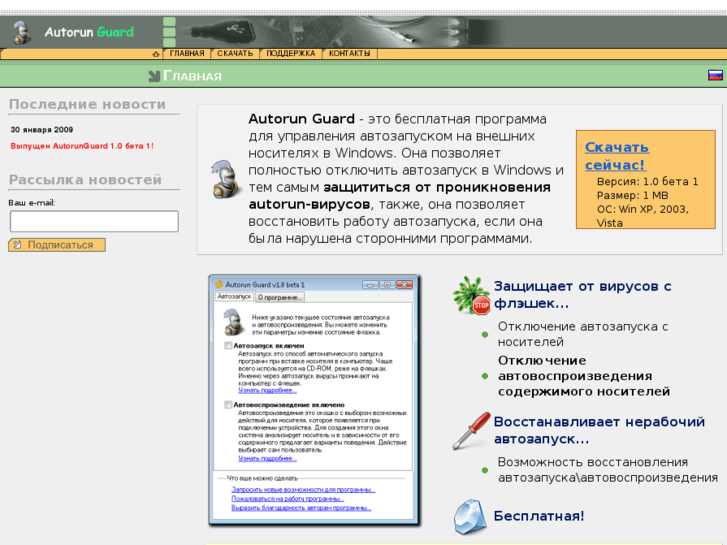Click the virus stop sign icon

tap(472, 296)
